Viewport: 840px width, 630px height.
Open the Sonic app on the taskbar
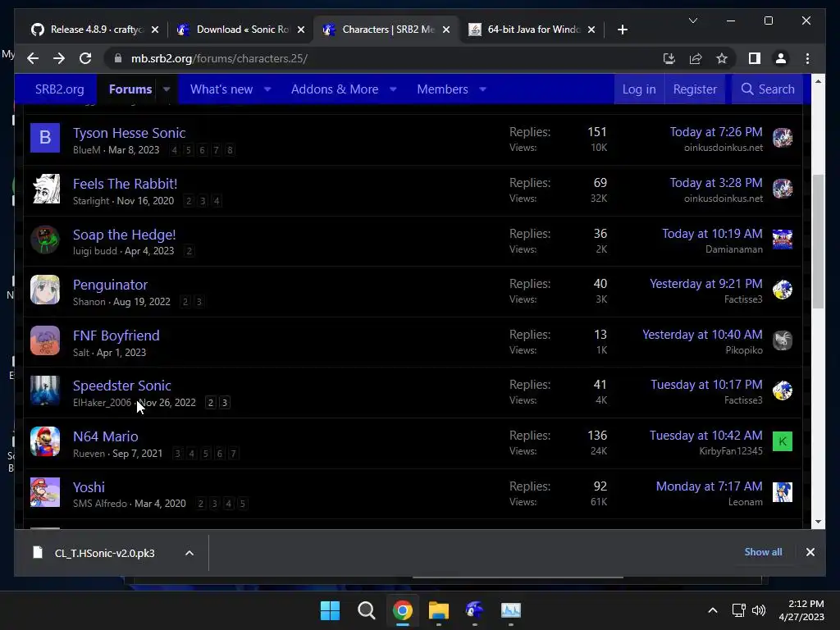point(474,610)
